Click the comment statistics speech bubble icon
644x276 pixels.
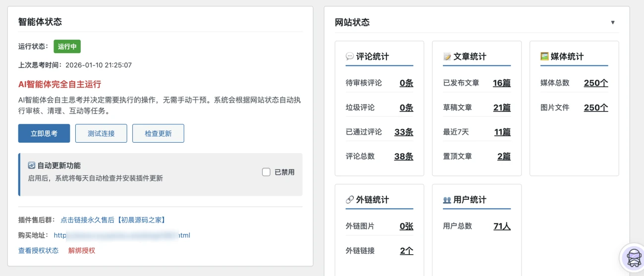[x=349, y=57]
